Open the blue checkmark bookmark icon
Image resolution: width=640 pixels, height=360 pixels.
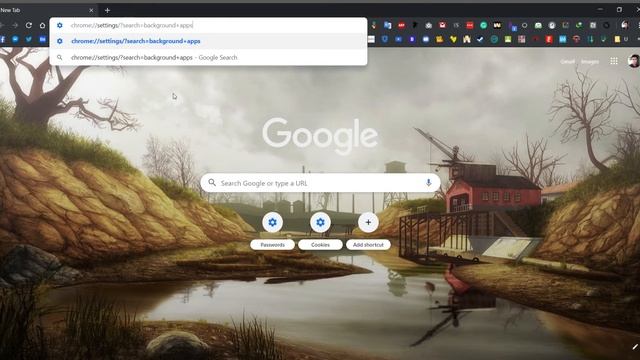coord(480,39)
